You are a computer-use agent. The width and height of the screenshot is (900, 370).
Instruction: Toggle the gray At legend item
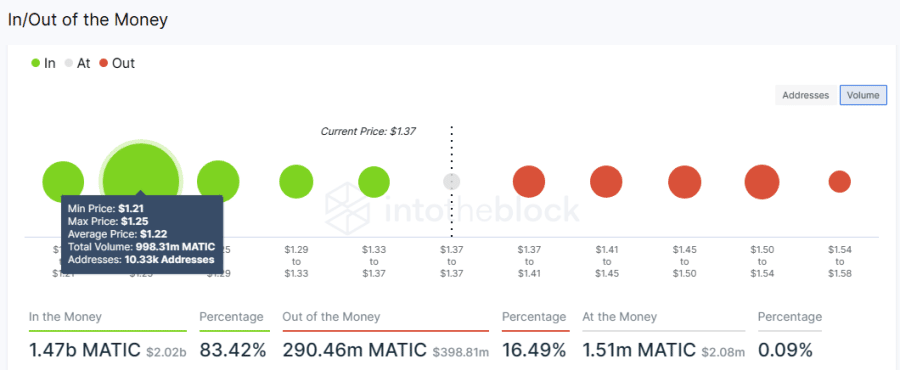point(77,63)
